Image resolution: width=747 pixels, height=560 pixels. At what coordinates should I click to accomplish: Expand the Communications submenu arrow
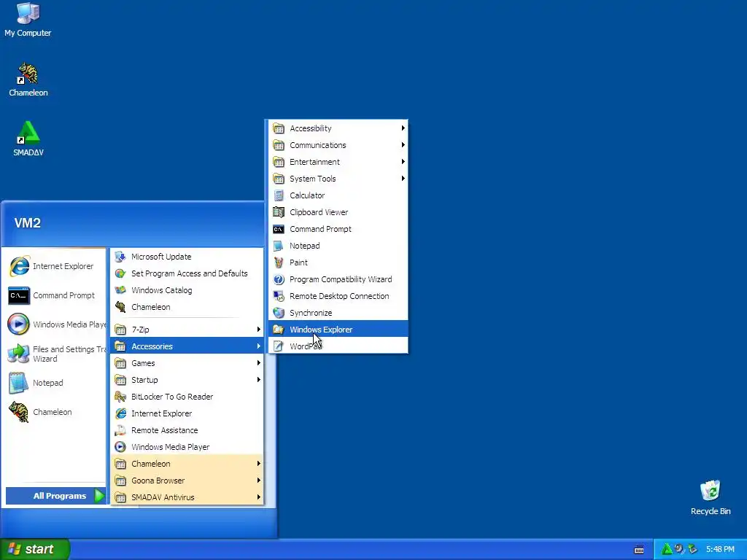403,145
